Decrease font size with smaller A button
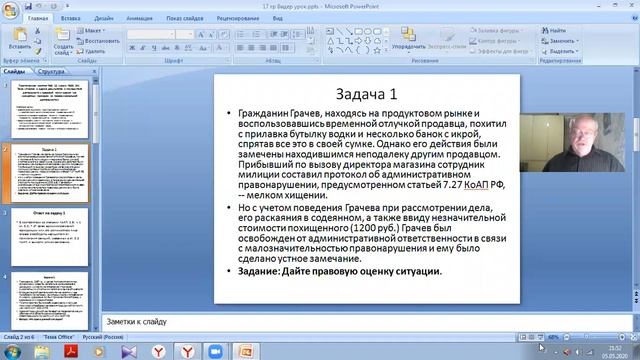Screen dimensions: 640x360 (x=211, y=35)
